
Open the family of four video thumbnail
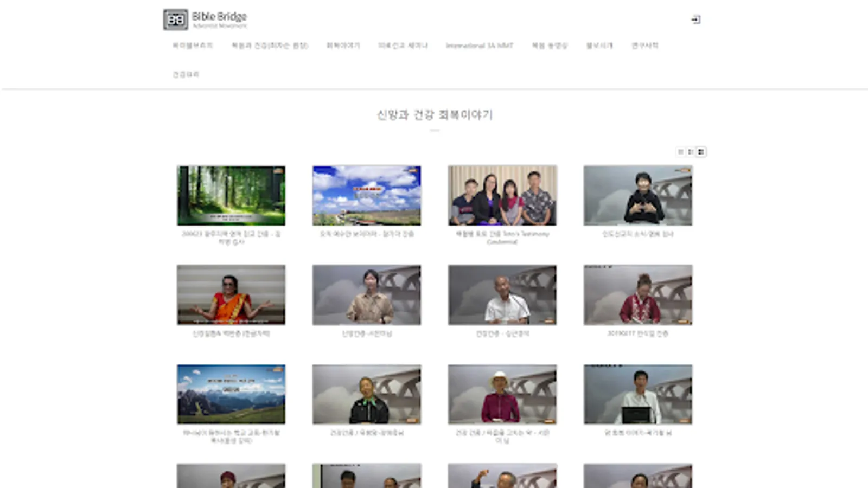tap(502, 196)
